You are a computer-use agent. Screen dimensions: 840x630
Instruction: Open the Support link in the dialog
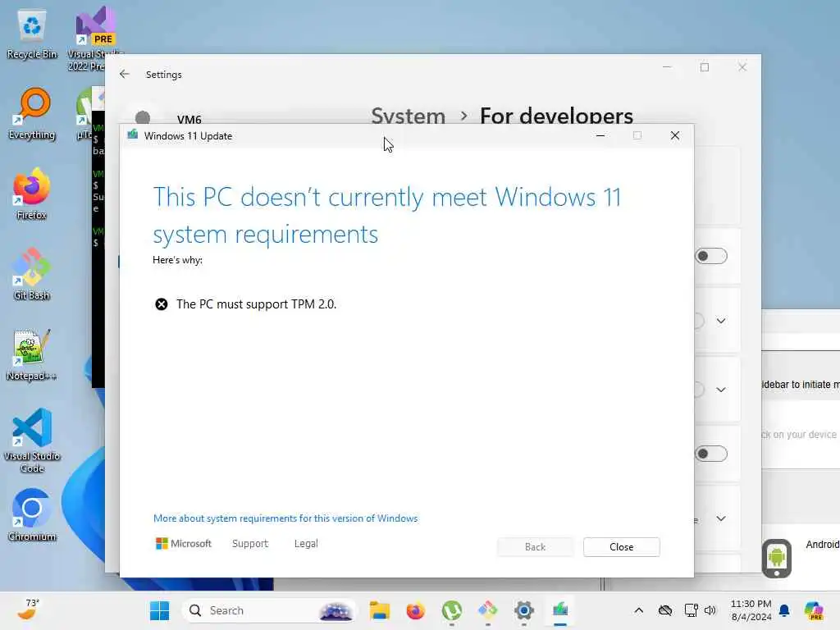click(x=249, y=543)
